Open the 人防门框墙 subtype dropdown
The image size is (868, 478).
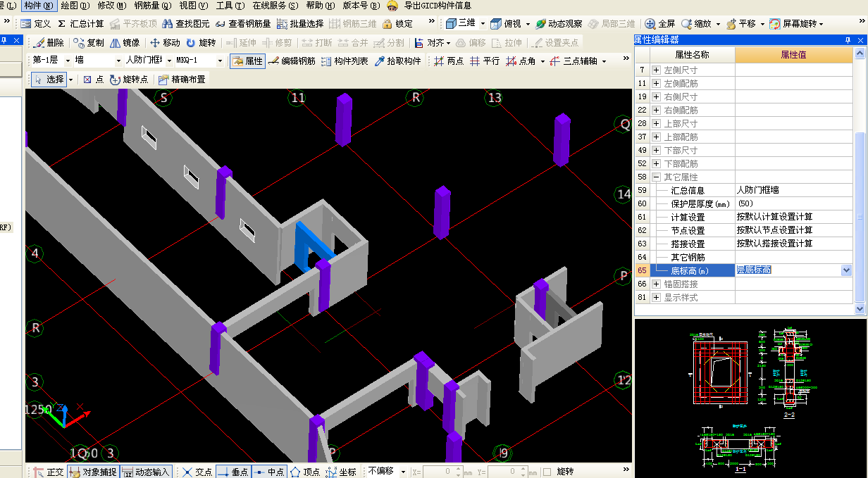coord(168,61)
